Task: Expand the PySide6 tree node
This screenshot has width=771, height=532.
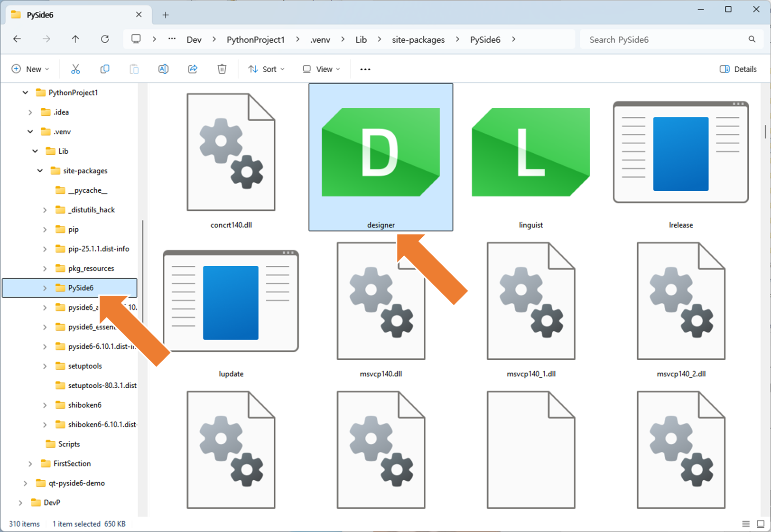Action: coord(45,288)
